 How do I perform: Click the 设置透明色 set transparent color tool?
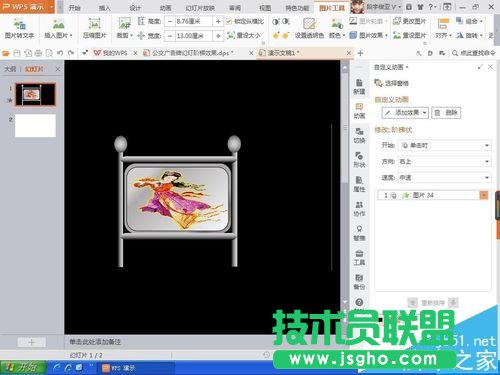[x=309, y=29]
